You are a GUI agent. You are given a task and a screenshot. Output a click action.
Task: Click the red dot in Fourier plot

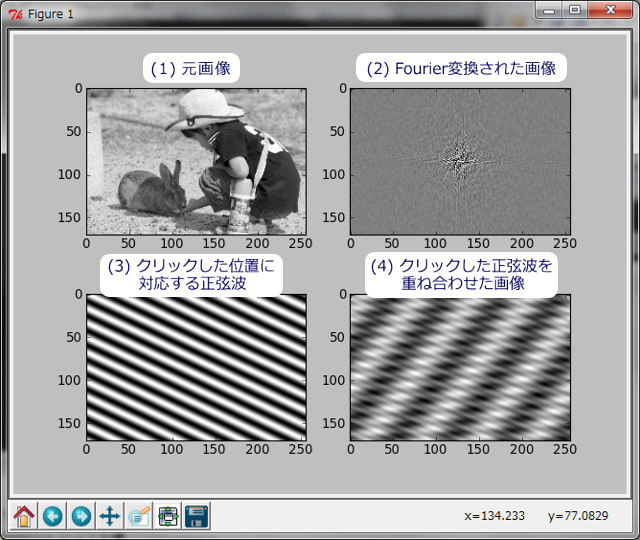[x=473, y=142]
